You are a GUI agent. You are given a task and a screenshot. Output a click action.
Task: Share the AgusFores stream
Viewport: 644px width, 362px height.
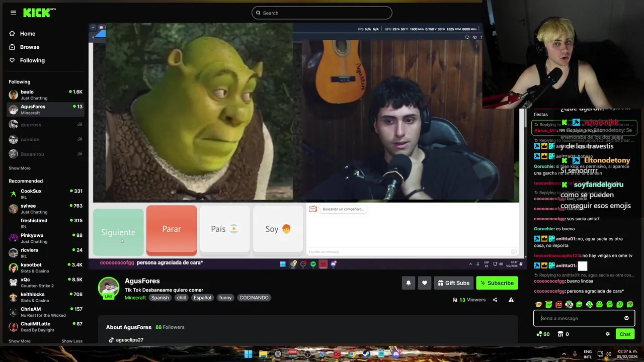point(495,300)
